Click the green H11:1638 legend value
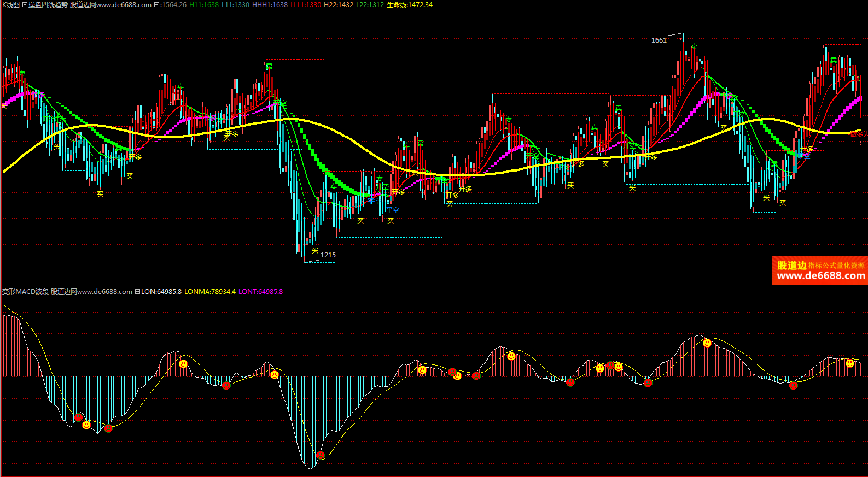The height and width of the screenshot is (477, 868). 203,5
